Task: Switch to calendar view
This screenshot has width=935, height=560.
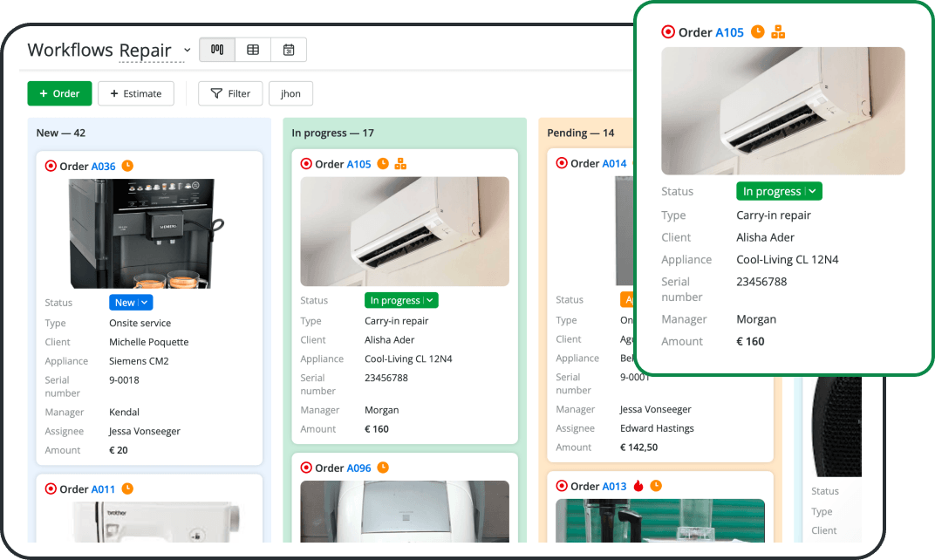Action: [x=289, y=50]
